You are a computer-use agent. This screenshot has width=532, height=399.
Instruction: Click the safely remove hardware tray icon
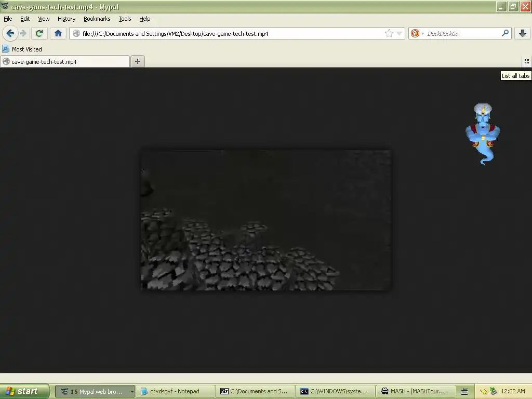(x=494, y=392)
